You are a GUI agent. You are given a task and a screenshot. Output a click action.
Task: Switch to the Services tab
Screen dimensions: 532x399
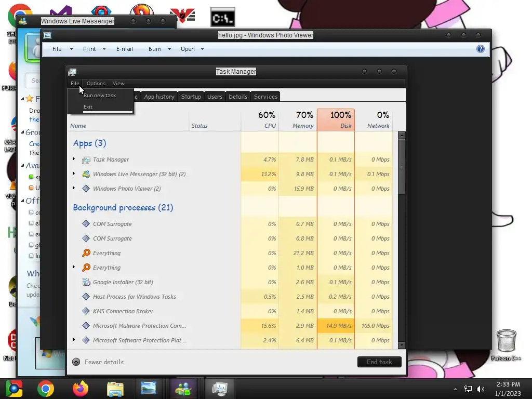point(265,97)
